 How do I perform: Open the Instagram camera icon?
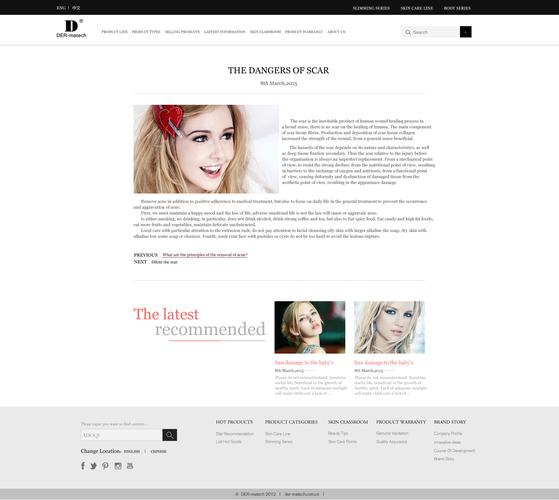(118, 466)
